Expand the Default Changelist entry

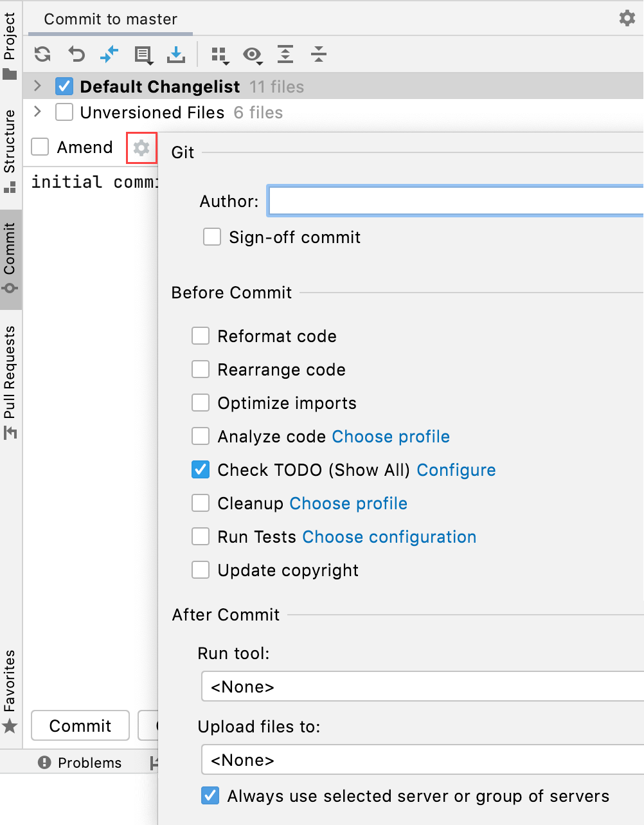pos(37,86)
